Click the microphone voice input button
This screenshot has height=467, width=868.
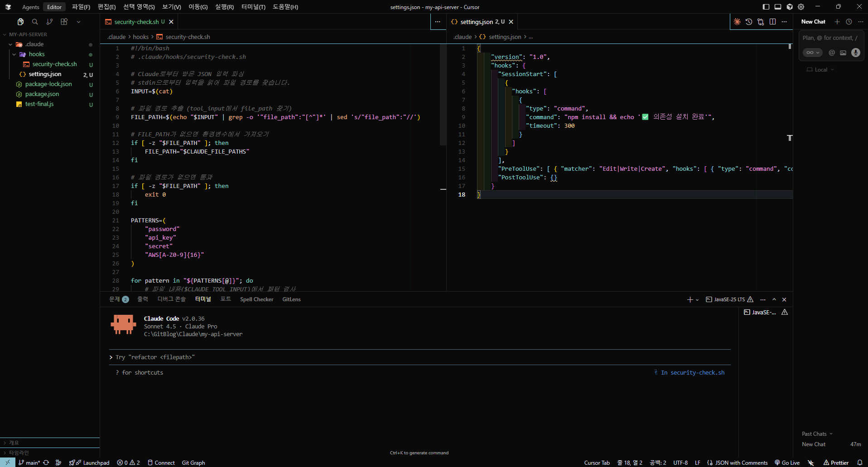click(x=855, y=53)
